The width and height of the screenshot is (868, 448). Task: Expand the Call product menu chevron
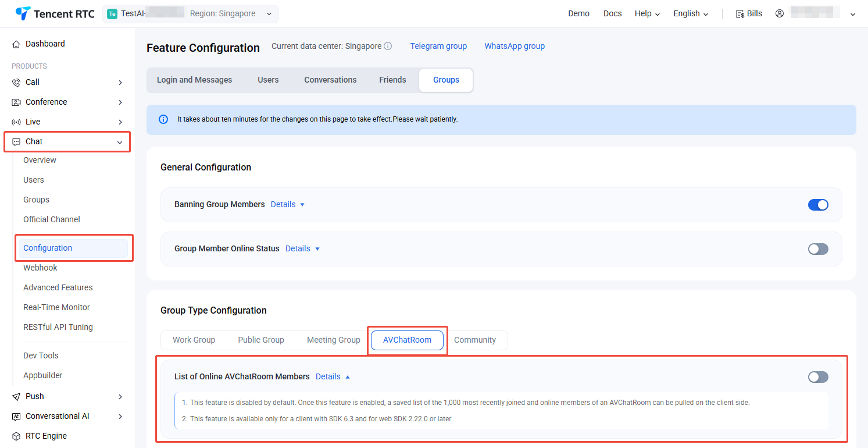click(x=120, y=83)
